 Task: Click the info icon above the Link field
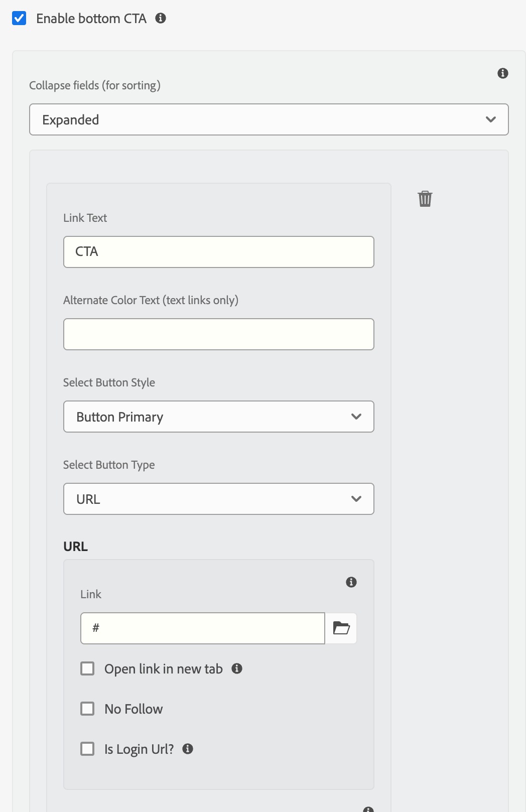[351, 582]
